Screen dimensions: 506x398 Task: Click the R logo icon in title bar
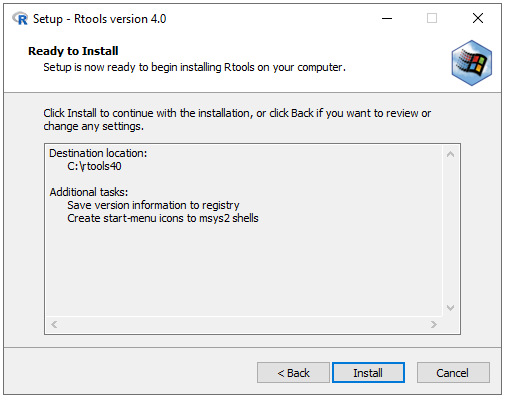[x=20, y=19]
